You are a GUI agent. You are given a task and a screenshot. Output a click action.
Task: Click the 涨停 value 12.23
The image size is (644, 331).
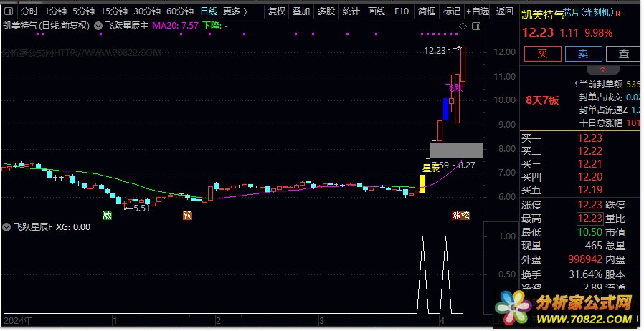click(x=589, y=205)
